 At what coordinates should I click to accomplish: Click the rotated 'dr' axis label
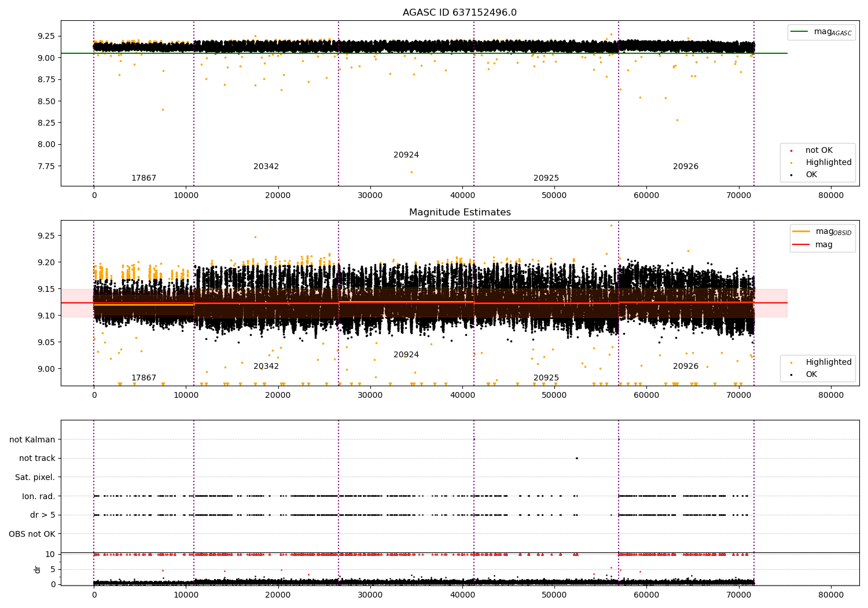pos(38,569)
